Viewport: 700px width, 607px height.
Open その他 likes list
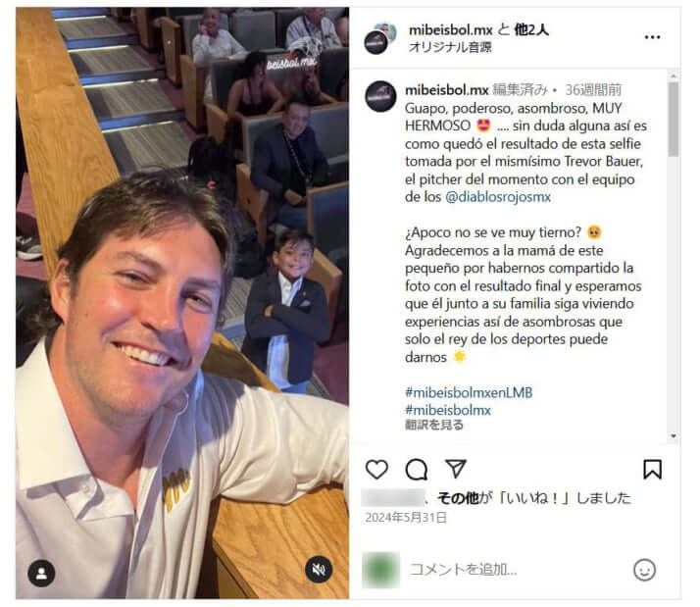point(458,497)
